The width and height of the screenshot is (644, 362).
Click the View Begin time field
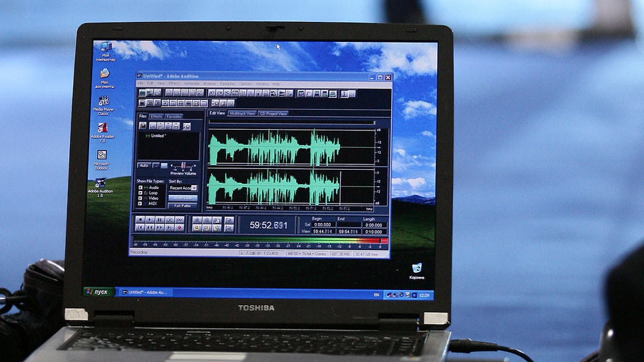[x=323, y=232]
